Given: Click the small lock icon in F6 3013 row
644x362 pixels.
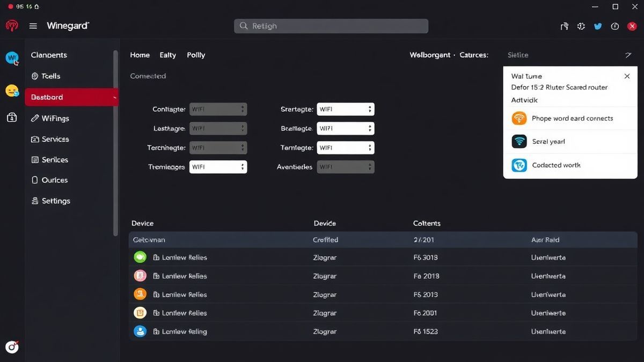Looking at the screenshot, I should coord(156,257).
